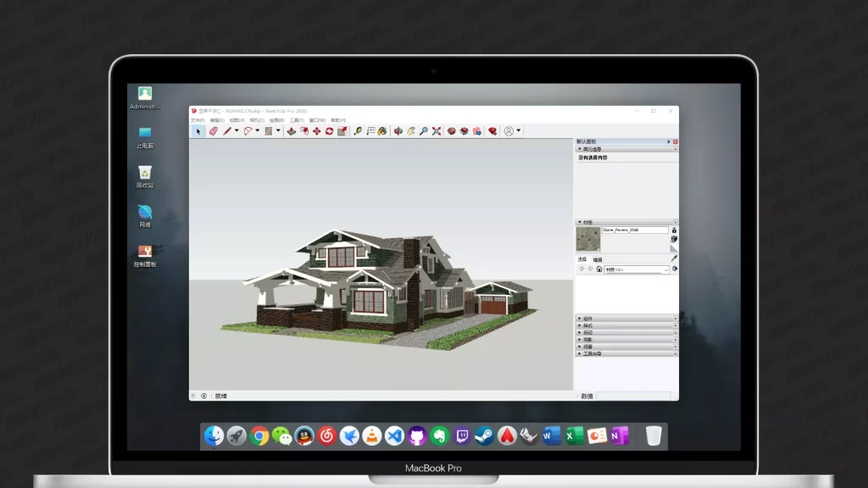Open Google Chrome from the dock
This screenshot has height=488, width=868.
coord(259,436)
